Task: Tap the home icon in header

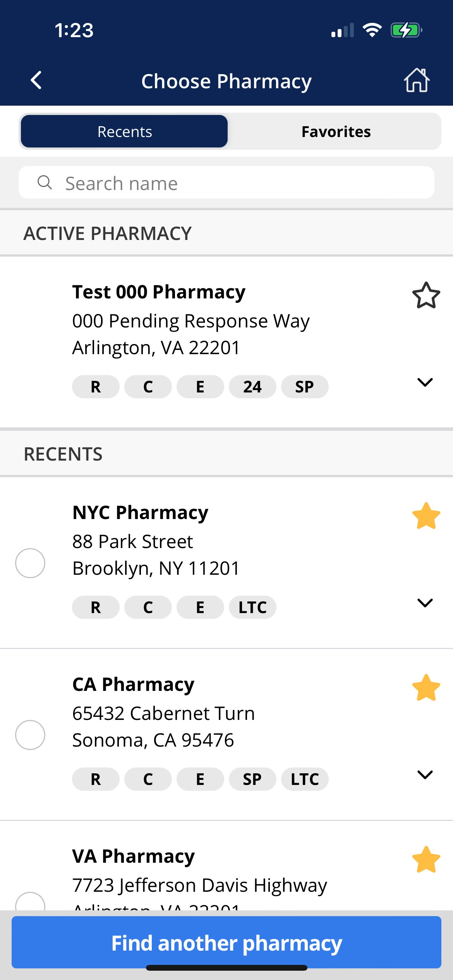Action: point(417,81)
